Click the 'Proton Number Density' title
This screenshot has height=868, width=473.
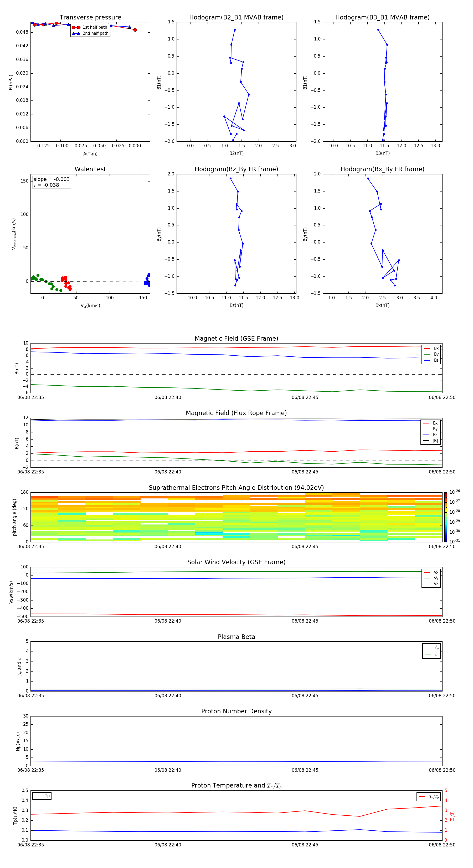point(236,711)
